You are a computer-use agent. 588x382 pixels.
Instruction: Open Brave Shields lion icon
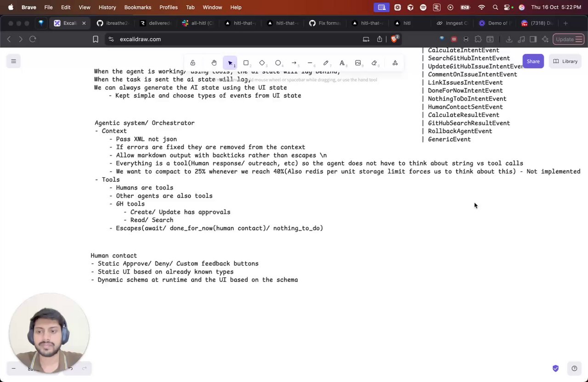coord(394,39)
